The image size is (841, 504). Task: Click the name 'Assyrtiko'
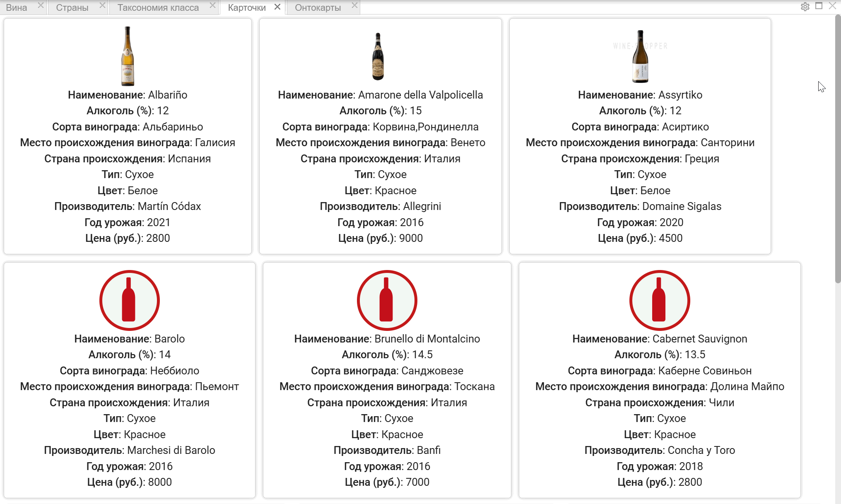point(680,95)
